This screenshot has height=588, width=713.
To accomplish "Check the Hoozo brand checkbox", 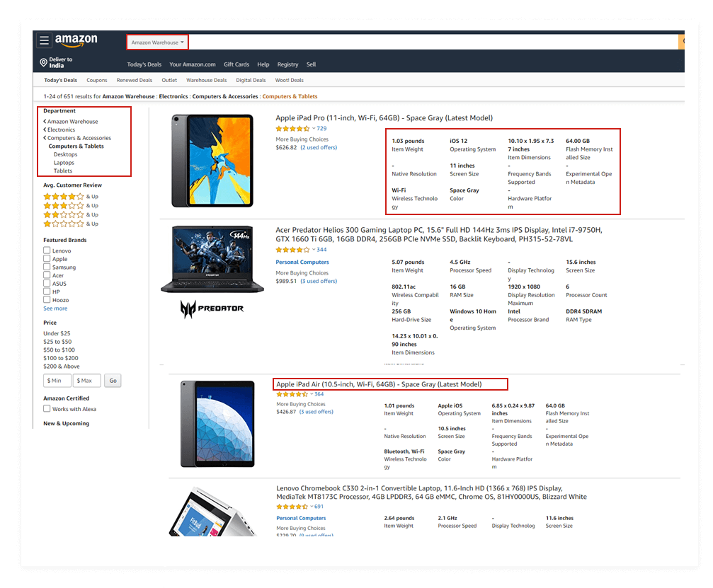I will point(47,299).
